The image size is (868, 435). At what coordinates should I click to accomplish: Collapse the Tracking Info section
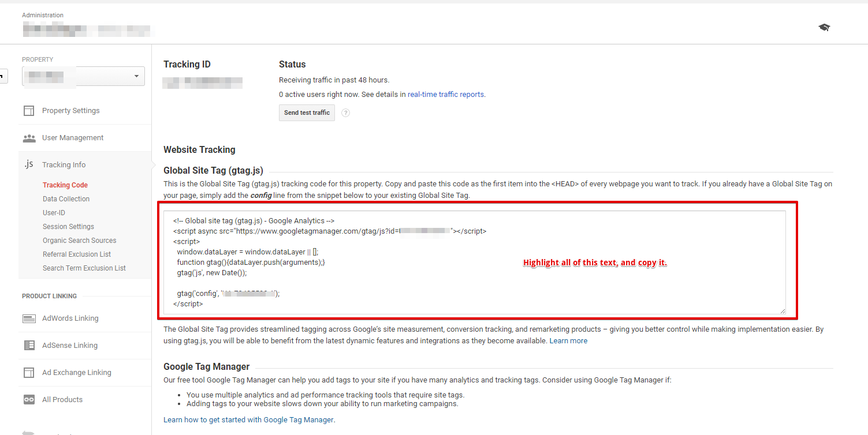(x=64, y=165)
